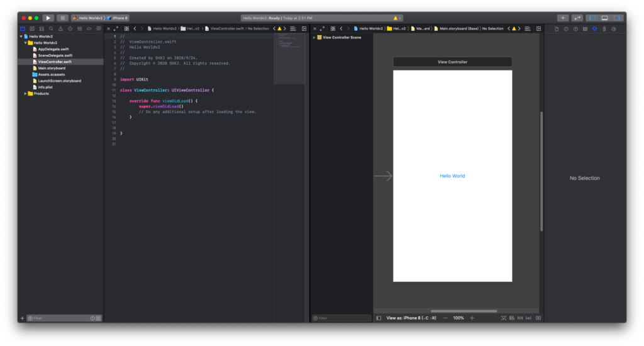Click the Hello World button on canvas
This screenshot has height=346, width=644.
point(452,176)
